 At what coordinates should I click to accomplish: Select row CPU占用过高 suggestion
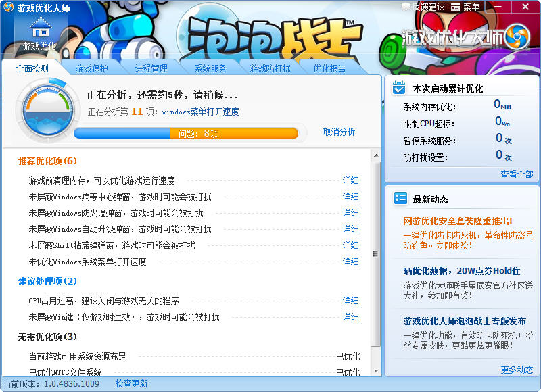click(194, 301)
